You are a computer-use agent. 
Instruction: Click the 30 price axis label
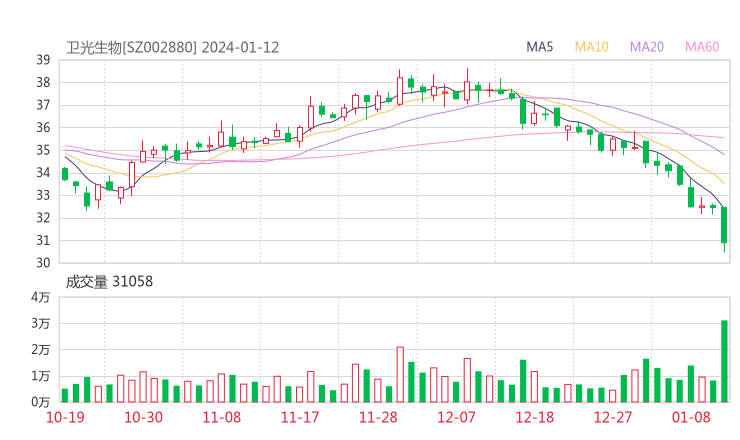[x=43, y=263]
